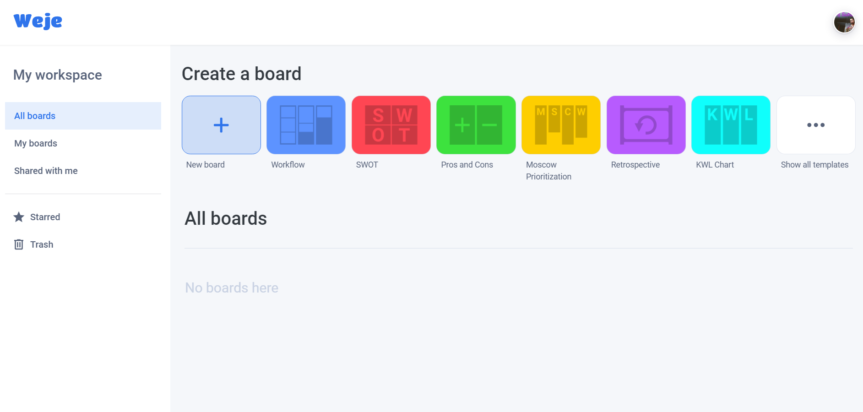The width and height of the screenshot is (863, 412).
Task: Select All boards in the sidebar
Action: 83,116
